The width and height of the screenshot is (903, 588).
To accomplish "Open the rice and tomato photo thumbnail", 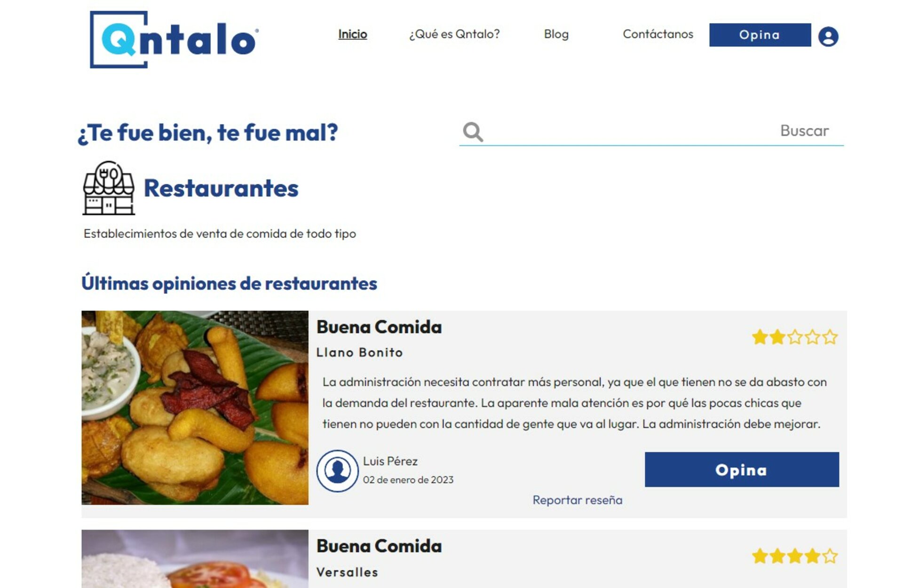I will coord(195,559).
